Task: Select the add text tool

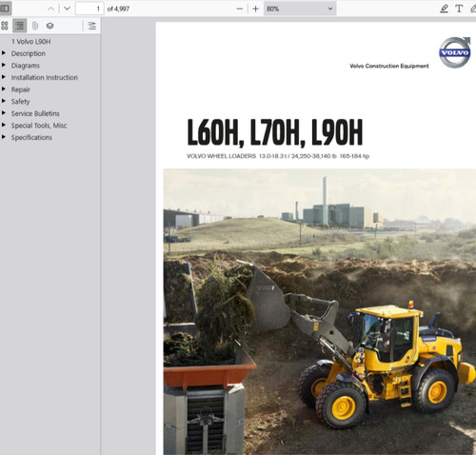Action: click(x=459, y=9)
